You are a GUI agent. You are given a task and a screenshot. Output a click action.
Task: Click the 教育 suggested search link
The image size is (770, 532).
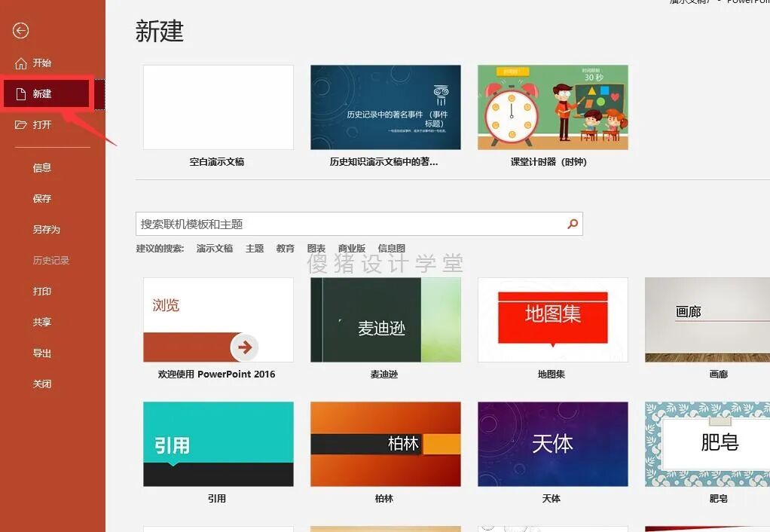point(285,248)
